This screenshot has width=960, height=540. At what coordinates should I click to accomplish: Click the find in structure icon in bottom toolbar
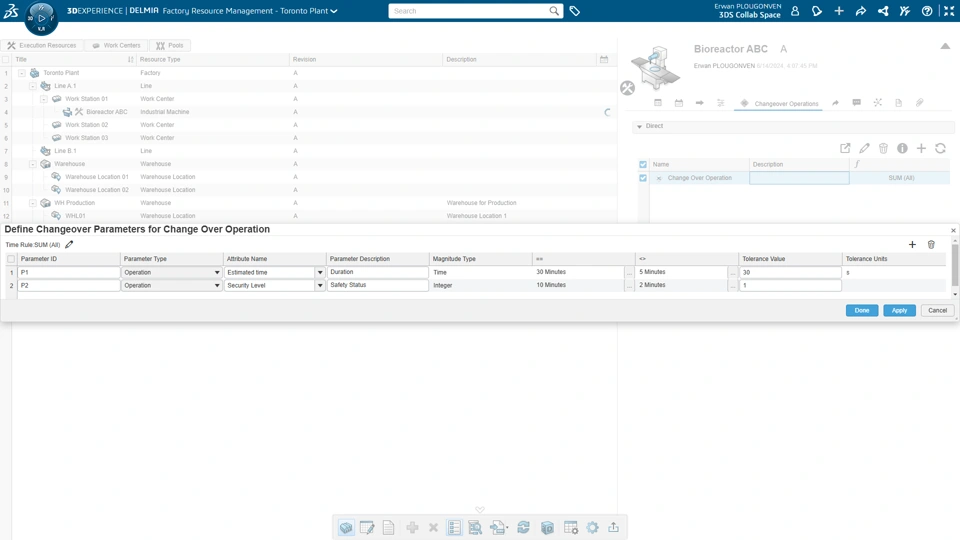(475, 527)
